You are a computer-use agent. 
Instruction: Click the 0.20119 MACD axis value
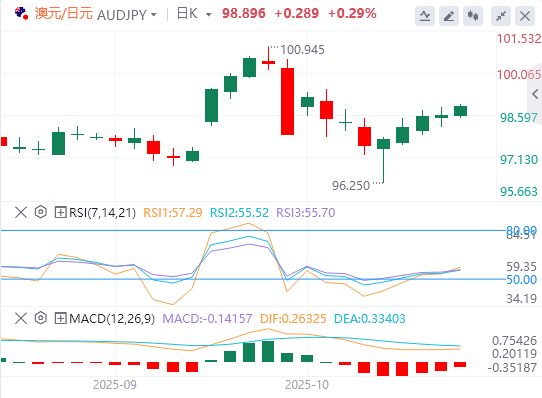coord(514,354)
